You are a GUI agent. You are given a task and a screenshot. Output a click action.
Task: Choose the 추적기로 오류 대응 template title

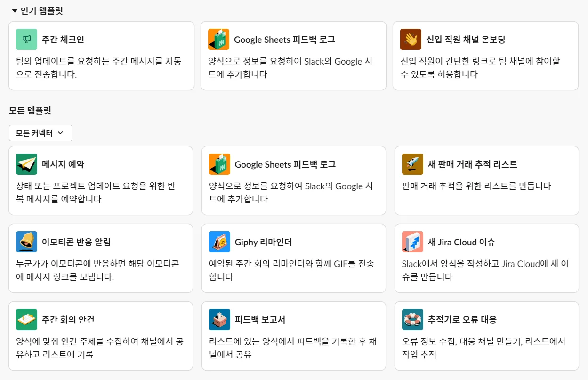[x=462, y=320]
